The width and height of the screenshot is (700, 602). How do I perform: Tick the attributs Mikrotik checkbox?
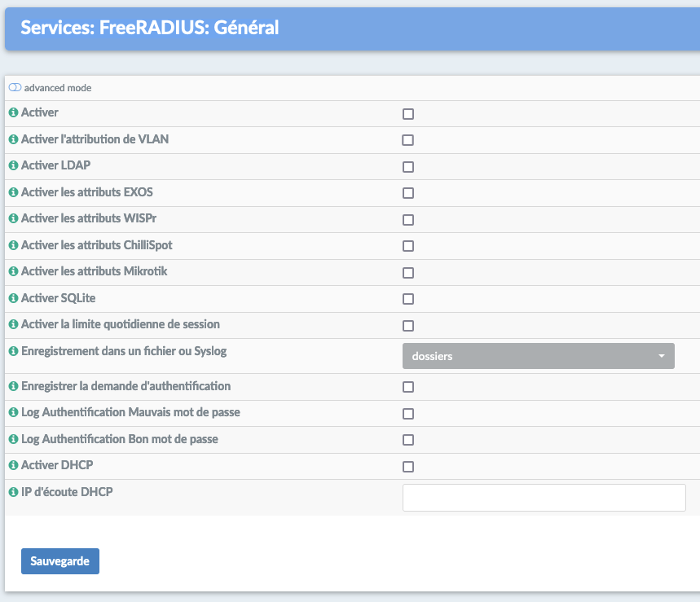pyautogui.click(x=408, y=273)
